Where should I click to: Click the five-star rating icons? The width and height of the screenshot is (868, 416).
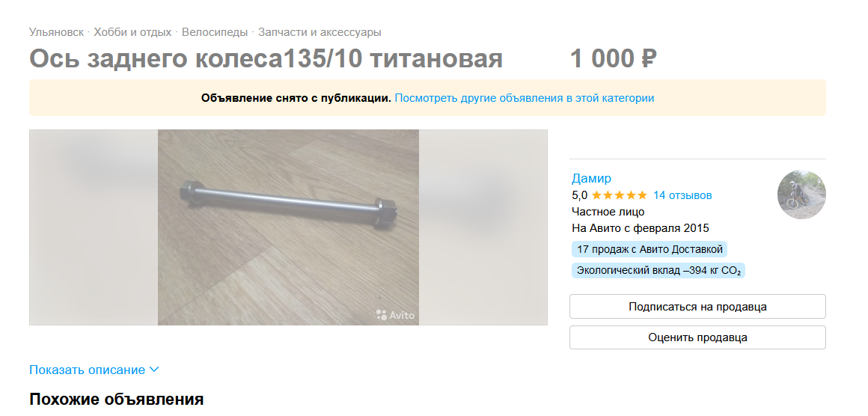click(619, 195)
